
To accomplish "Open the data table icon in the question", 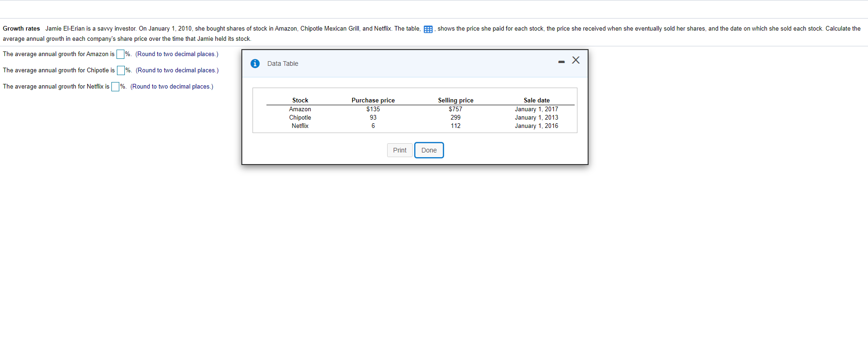I will [428, 29].
